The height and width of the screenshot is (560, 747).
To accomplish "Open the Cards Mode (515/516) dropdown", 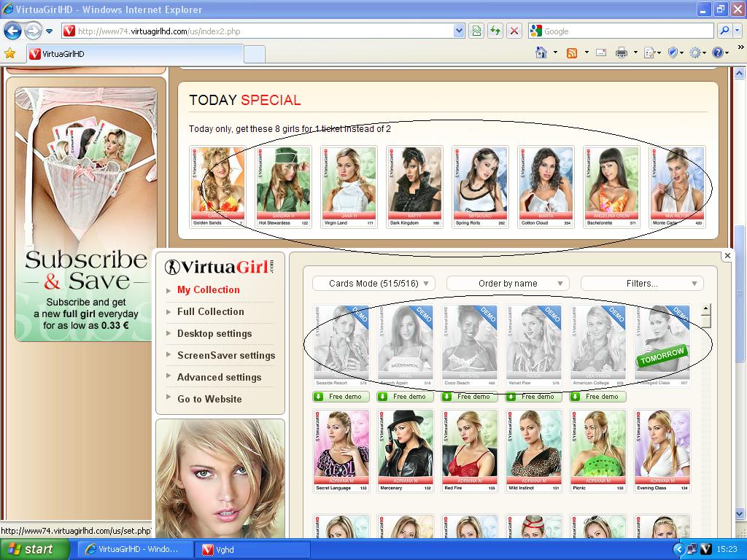I will [373, 284].
